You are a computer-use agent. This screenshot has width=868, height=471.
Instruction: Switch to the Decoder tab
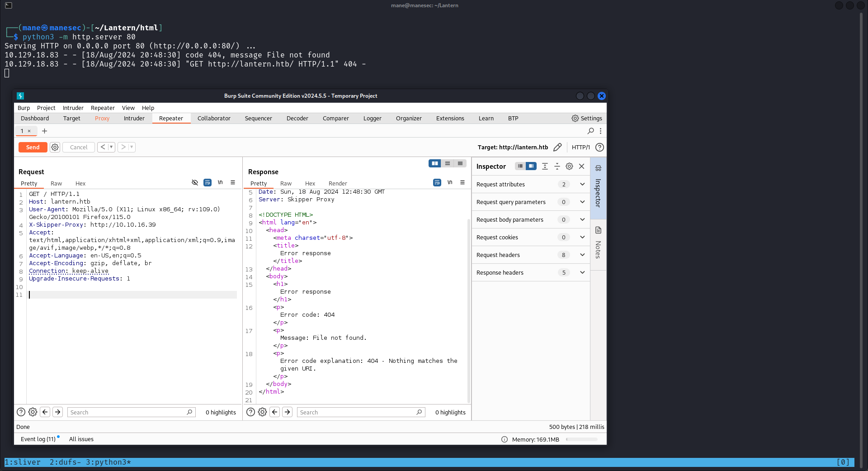(297, 119)
